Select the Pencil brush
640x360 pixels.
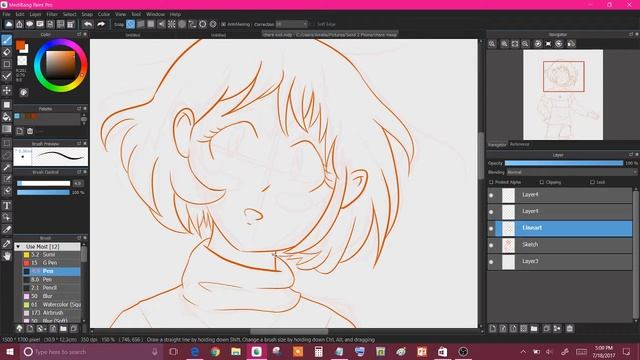coord(51,288)
